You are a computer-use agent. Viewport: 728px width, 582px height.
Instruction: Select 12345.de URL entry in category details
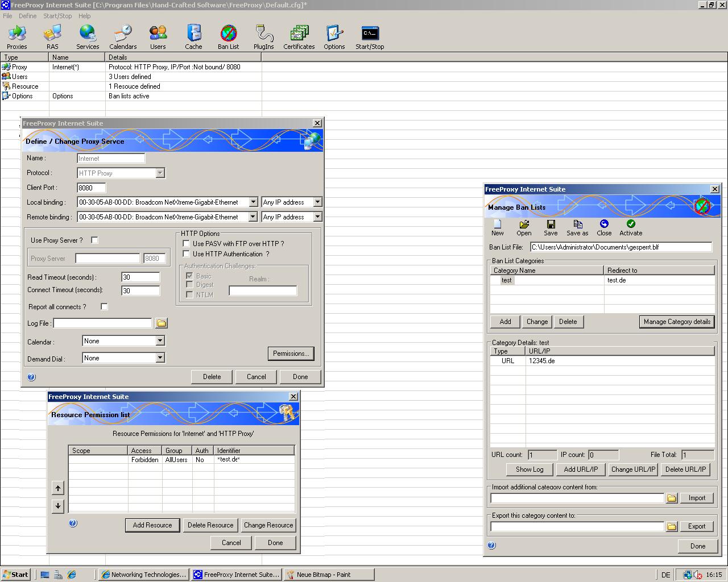(602, 361)
